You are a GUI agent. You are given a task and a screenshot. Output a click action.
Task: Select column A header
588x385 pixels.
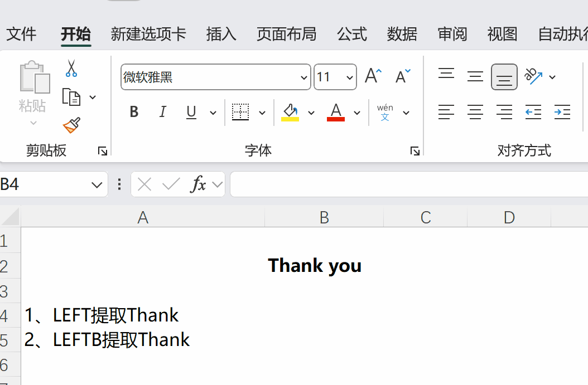point(143,217)
